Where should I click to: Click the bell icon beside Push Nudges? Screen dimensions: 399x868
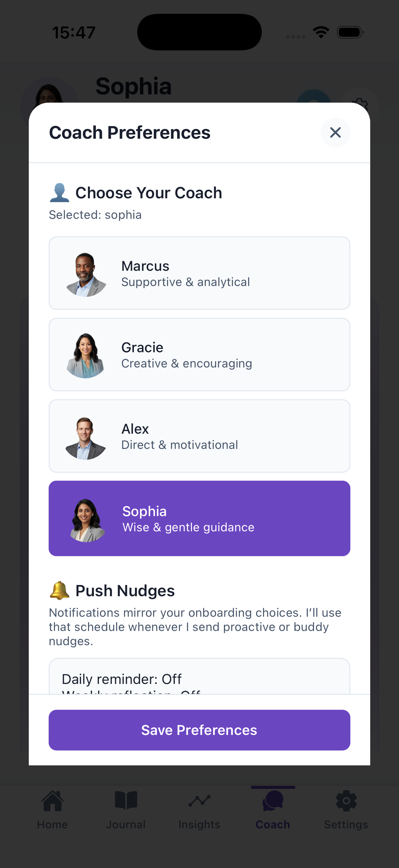pos(60,590)
